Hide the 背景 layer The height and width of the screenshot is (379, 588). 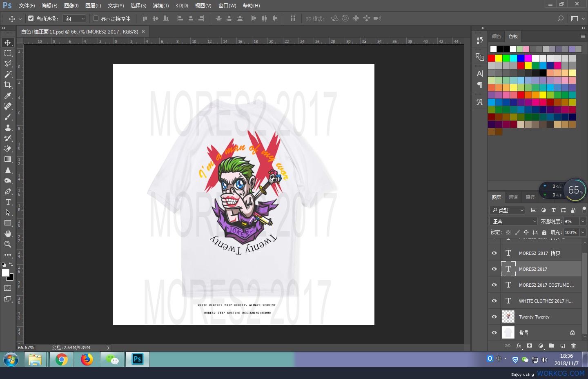494,333
